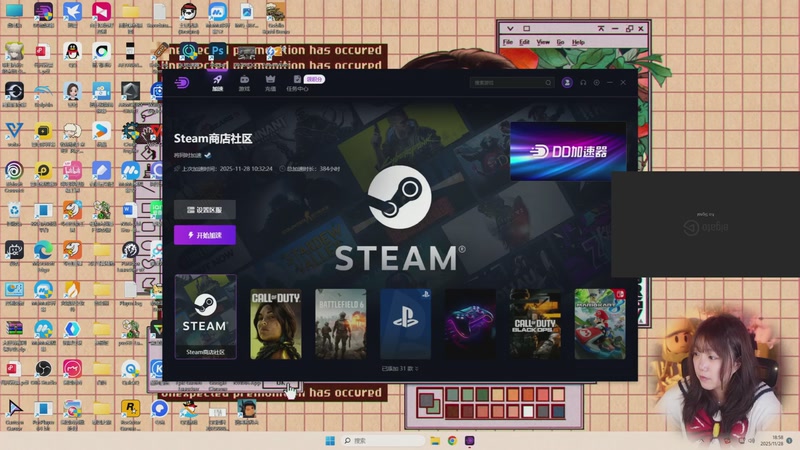Click the purple 开始加速 start acceleration button
Screen dimensions: 800x450
click(205, 235)
